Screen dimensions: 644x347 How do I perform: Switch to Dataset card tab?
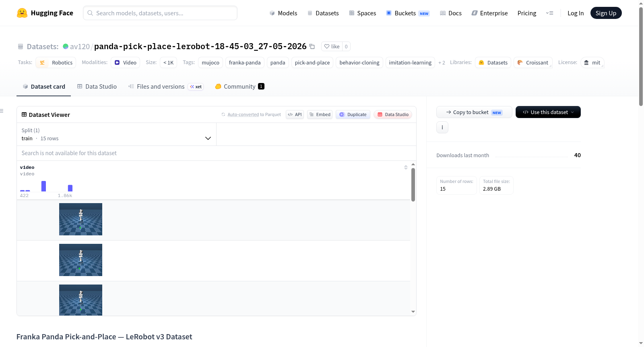(43, 86)
